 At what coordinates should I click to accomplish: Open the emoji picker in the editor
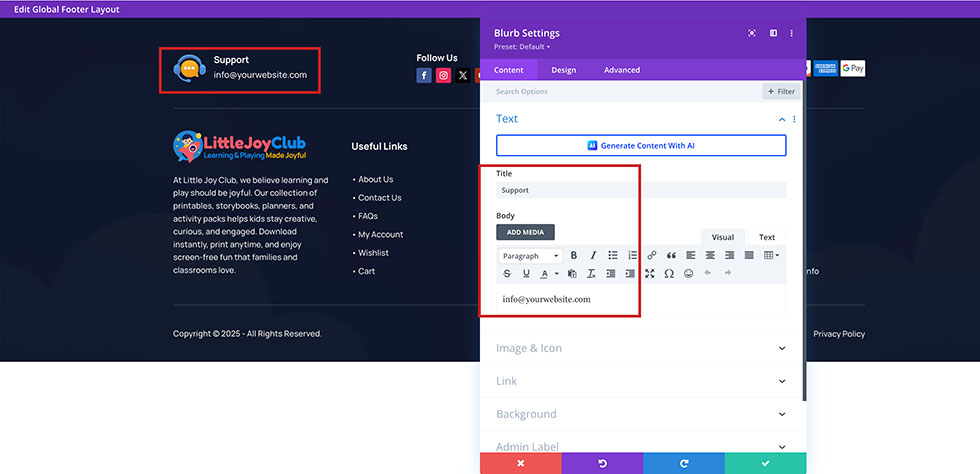[x=689, y=274]
